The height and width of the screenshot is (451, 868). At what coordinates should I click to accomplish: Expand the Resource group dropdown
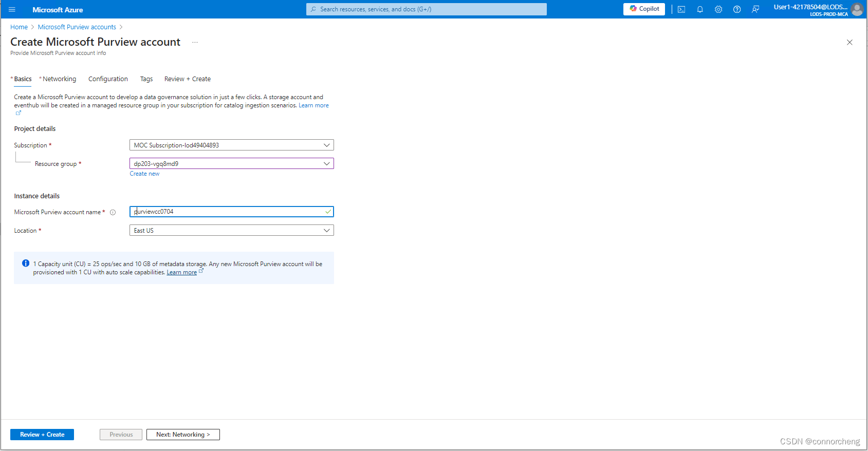click(232, 163)
